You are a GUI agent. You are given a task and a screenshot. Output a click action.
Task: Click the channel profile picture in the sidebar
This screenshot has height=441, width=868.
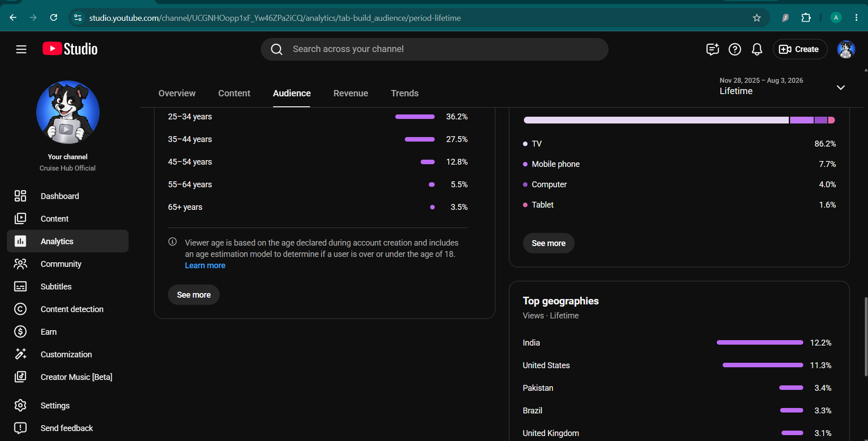(68, 112)
